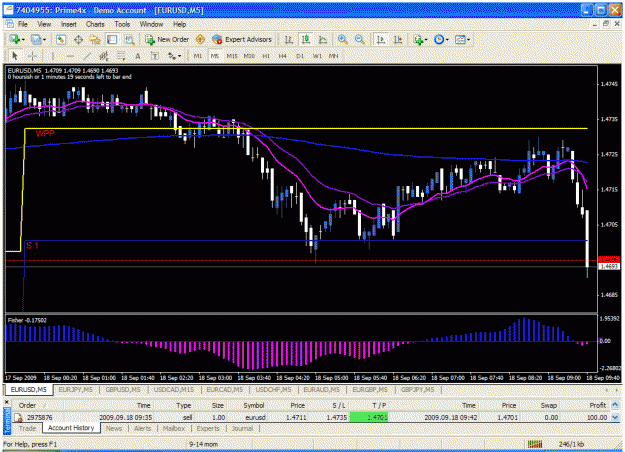Switch chart to Line Chart mode
The width and height of the screenshot is (625, 452).
(x=323, y=39)
